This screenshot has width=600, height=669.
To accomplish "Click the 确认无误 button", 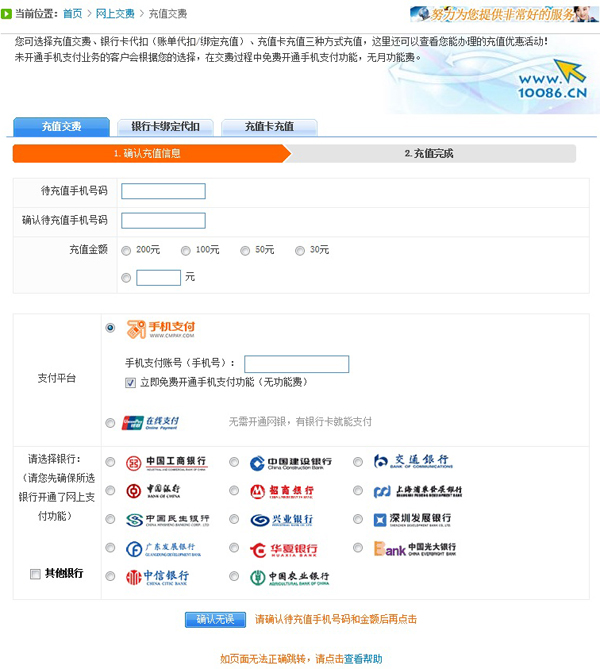I will click(216, 620).
